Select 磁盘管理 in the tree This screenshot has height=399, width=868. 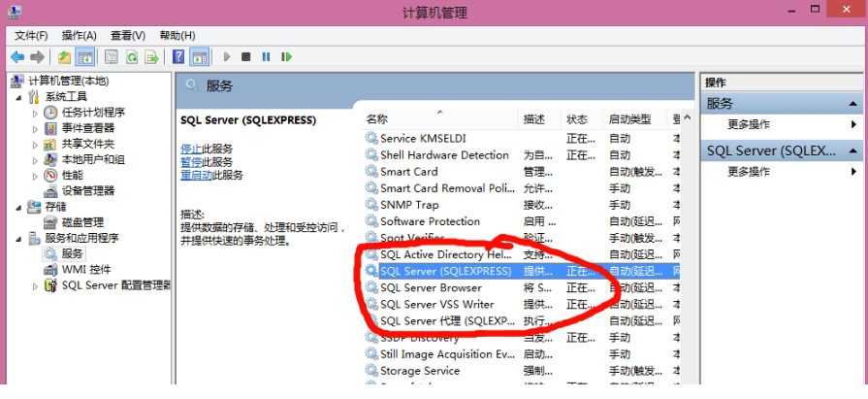coord(82,222)
